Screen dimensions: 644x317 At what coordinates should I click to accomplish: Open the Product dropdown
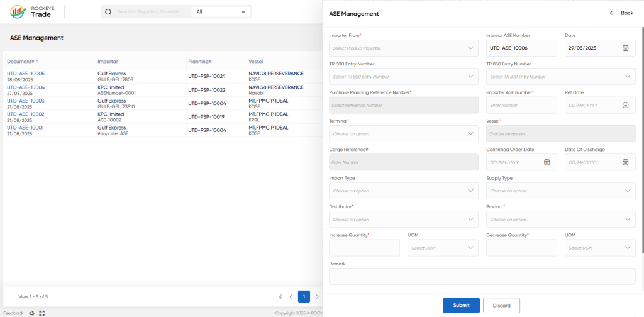coord(560,220)
